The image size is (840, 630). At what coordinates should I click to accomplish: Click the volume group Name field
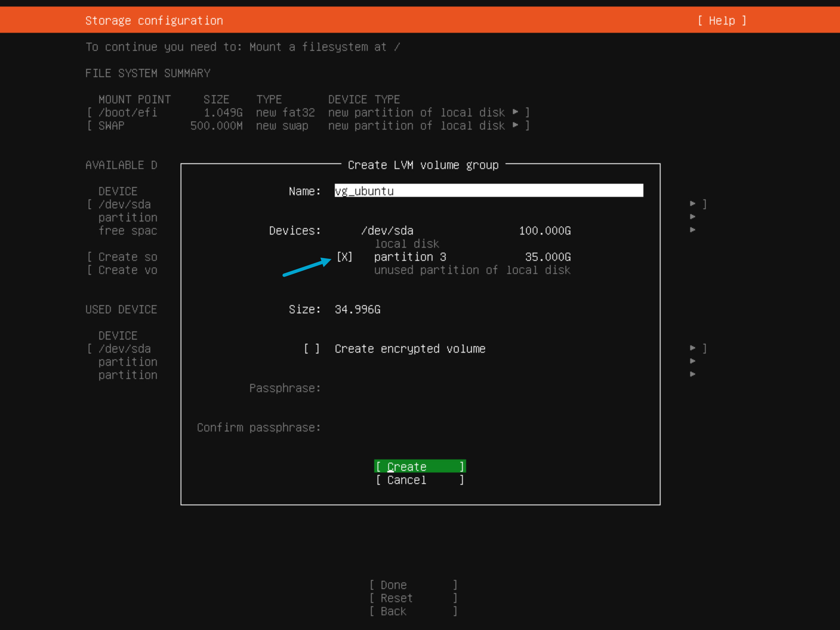(488, 191)
